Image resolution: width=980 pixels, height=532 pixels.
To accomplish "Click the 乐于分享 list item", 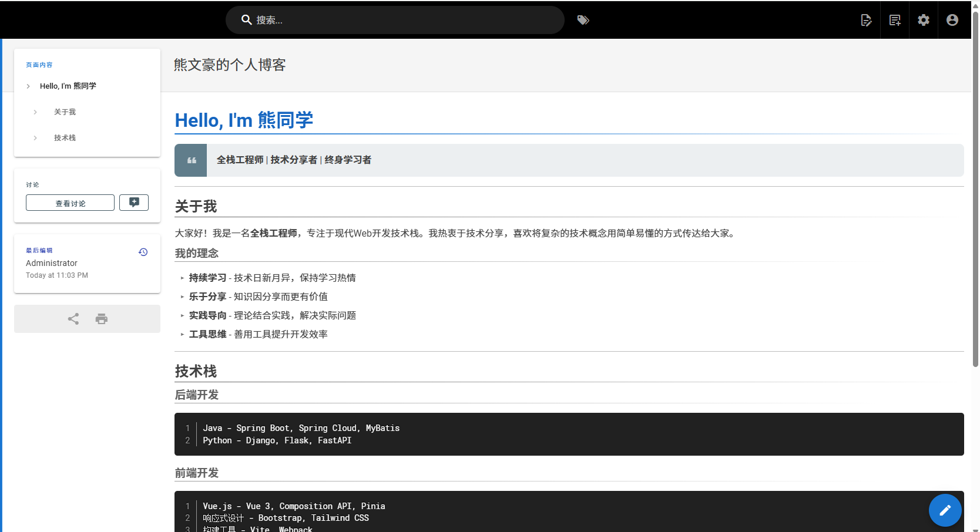I will coord(259,297).
